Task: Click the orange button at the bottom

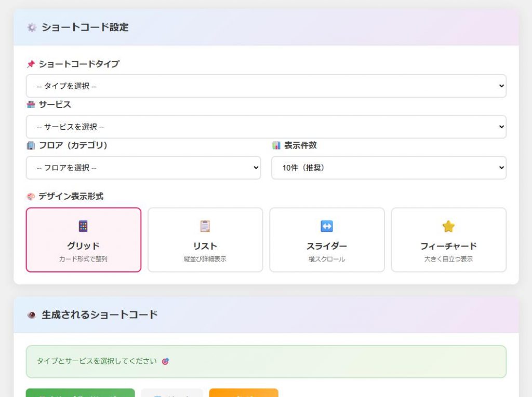Action: click(244, 393)
